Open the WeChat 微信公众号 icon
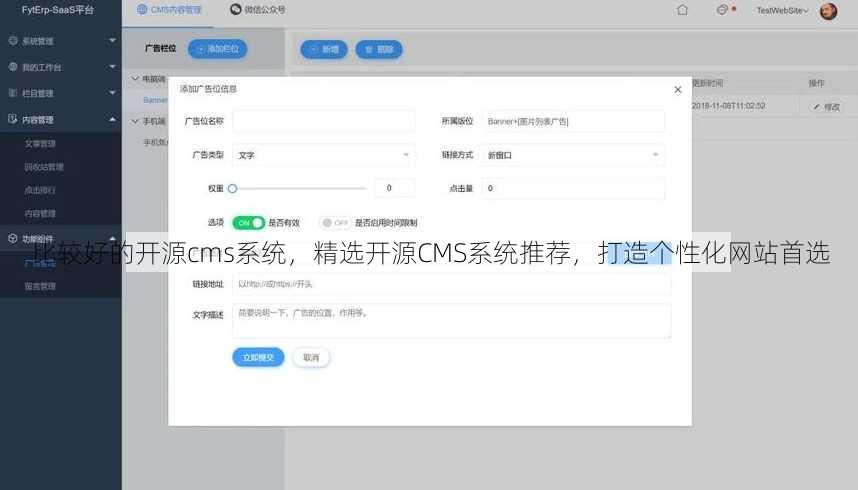This screenshot has height=490, width=858. click(x=235, y=9)
